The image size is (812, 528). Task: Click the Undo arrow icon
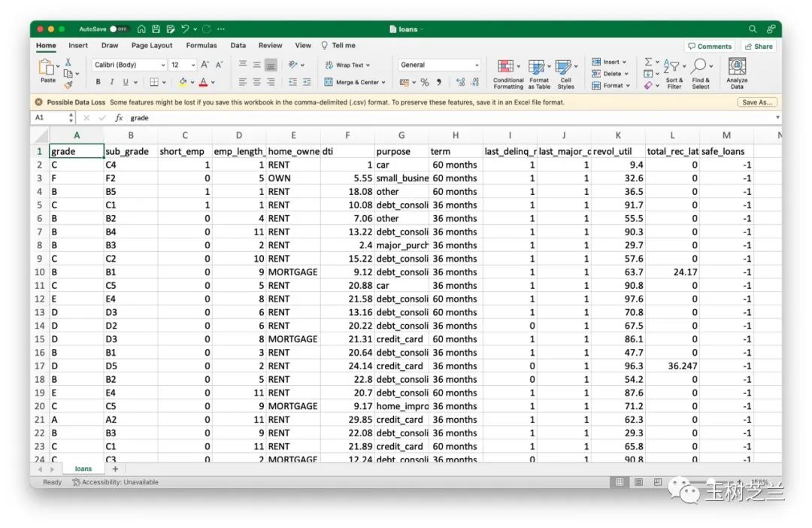pos(186,29)
